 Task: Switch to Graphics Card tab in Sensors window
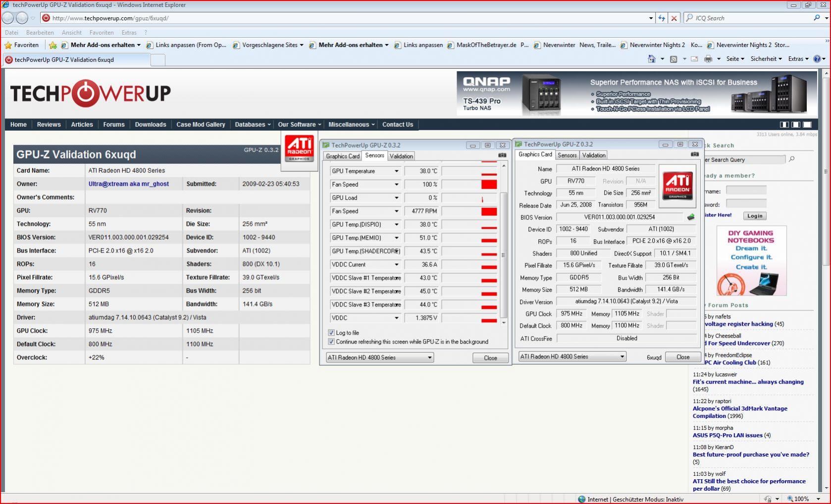pos(343,156)
